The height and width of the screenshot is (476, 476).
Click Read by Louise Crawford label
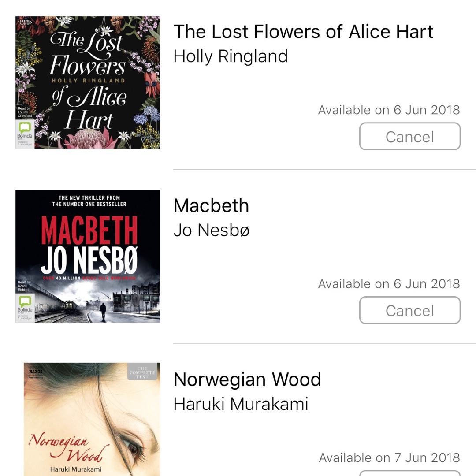pyautogui.click(x=25, y=112)
